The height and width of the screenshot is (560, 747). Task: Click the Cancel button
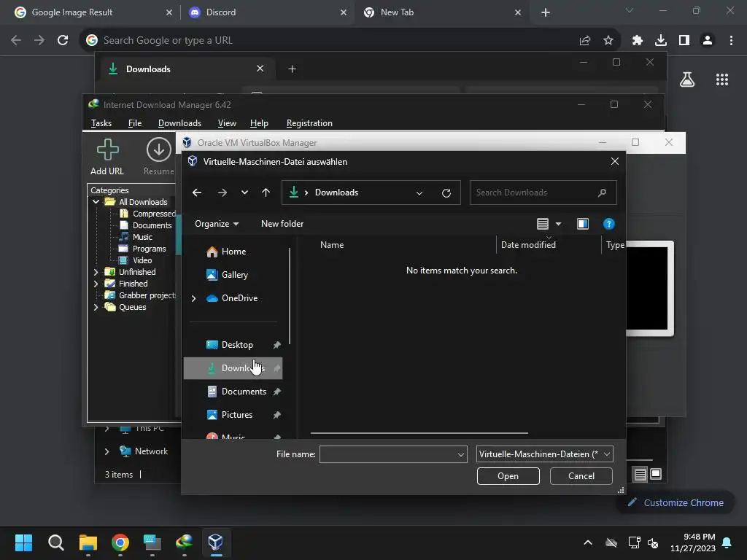pyautogui.click(x=581, y=476)
